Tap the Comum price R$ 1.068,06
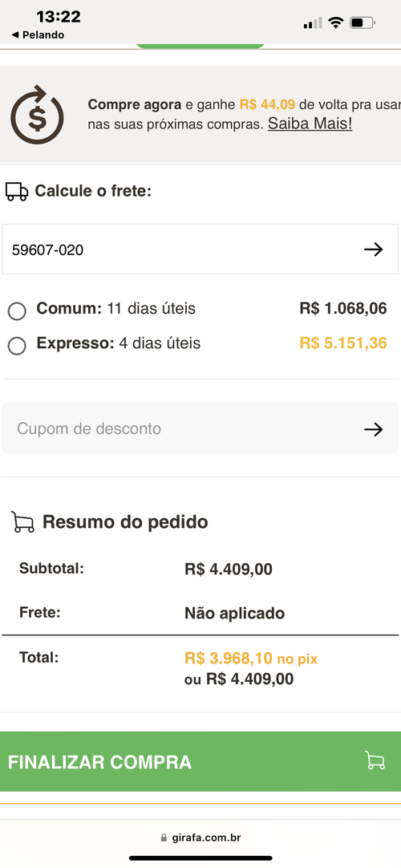The width and height of the screenshot is (401, 868). click(343, 308)
